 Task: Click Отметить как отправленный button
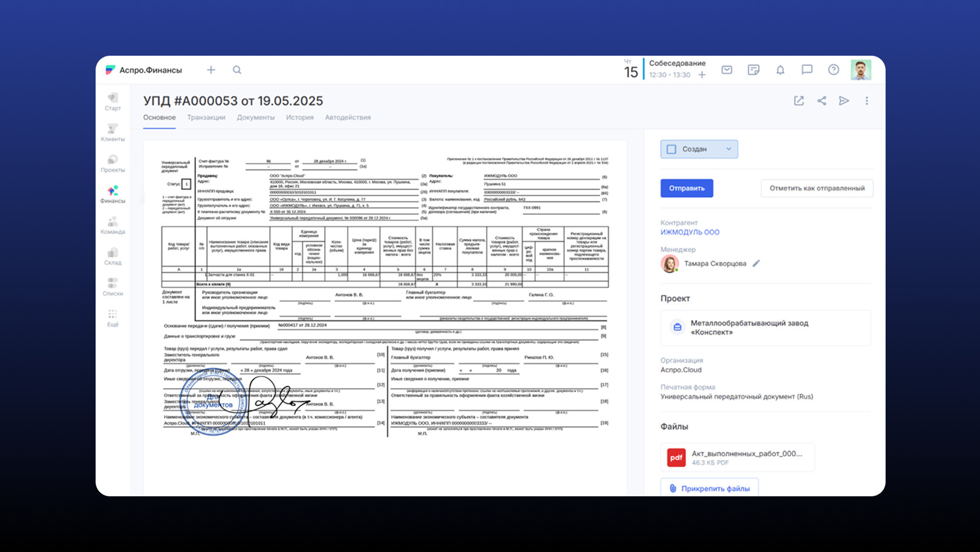tap(817, 188)
